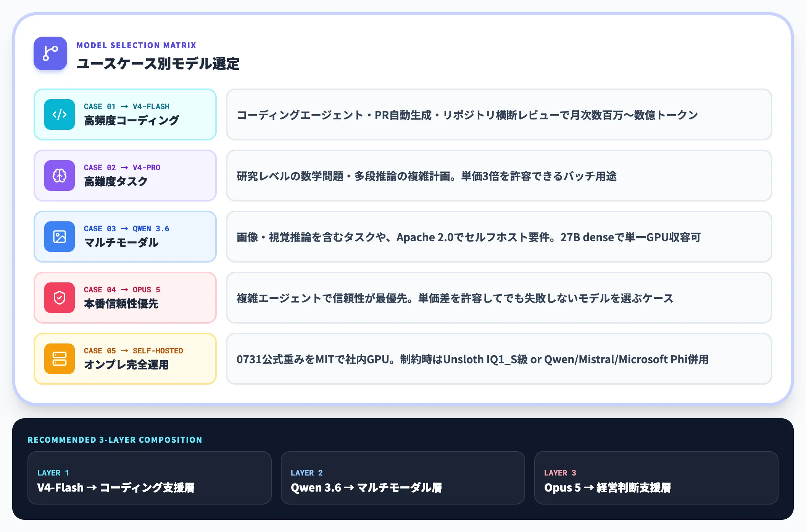Screen dimensions: 806x532
Task: Click RECOMMENDED 3-LAYER COMPOSITION heading
Action: (115, 440)
